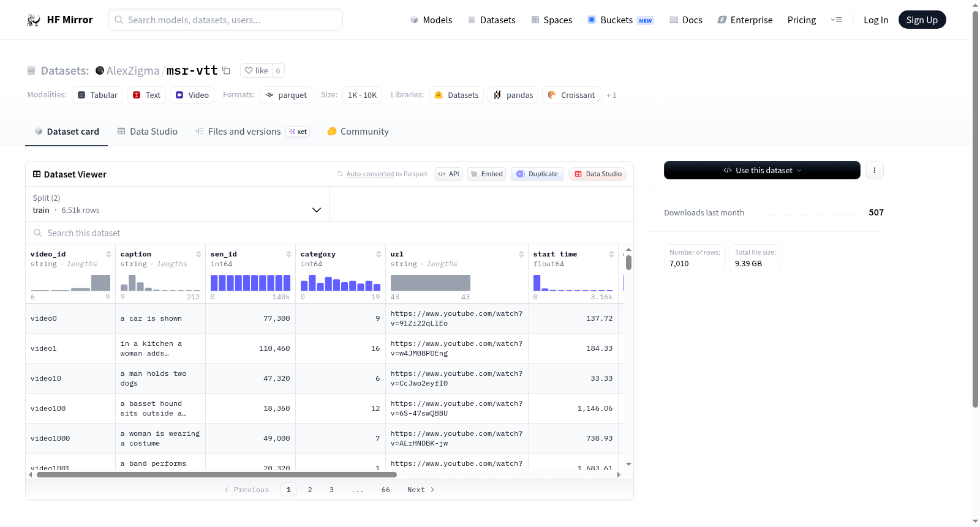This screenshot has width=980, height=527.
Task: Focus the search models, datasets, users field
Action: pyautogui.click(x=225, y=20)
